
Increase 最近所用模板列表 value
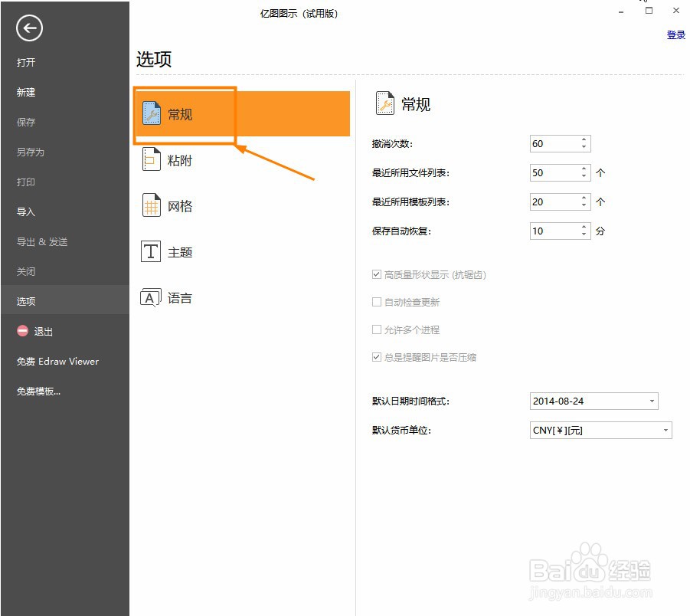(x=584, y=198)
